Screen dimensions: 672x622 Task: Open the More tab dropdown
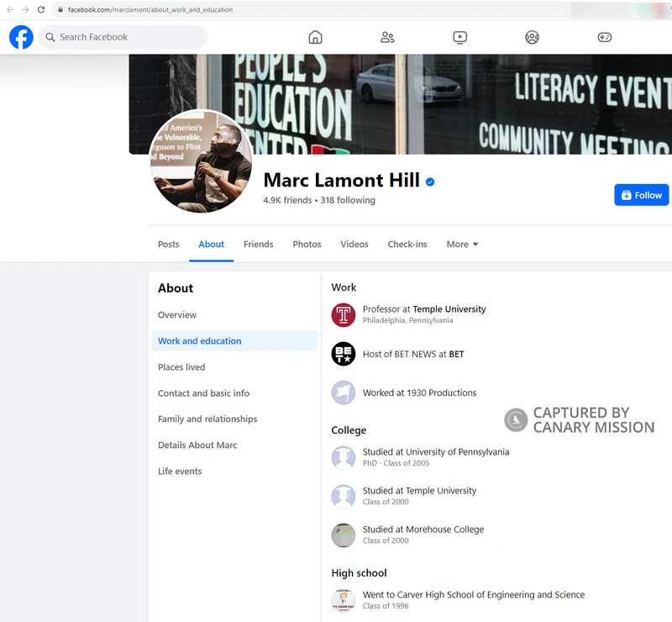click(461, 244)
